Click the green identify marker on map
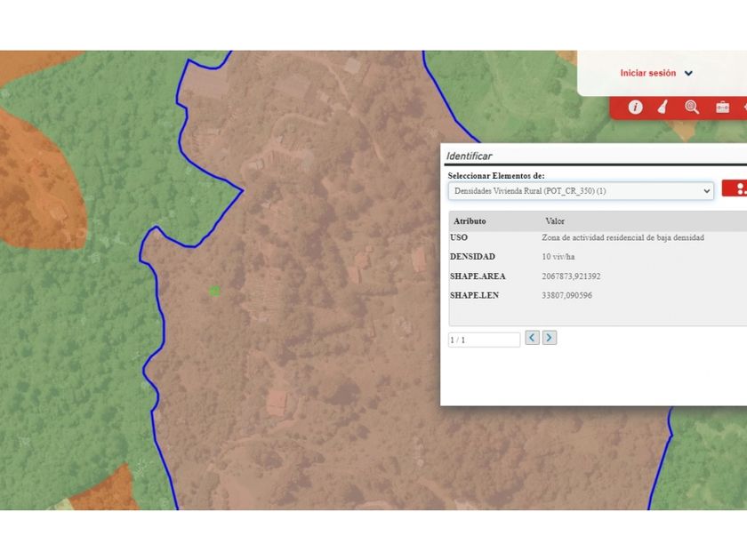747x560 pixels. click(x=215, y=291)
